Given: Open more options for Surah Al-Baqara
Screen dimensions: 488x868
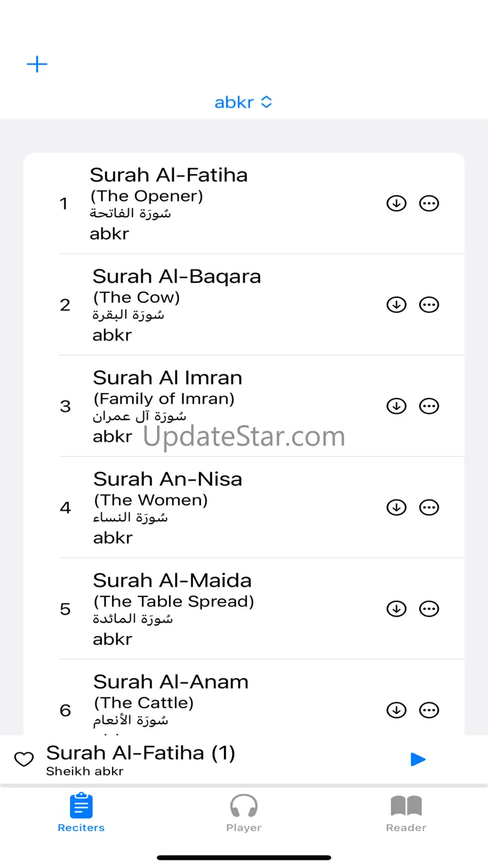Looking at the screenshot, I should pyautogui.click(x=429, y=305).
